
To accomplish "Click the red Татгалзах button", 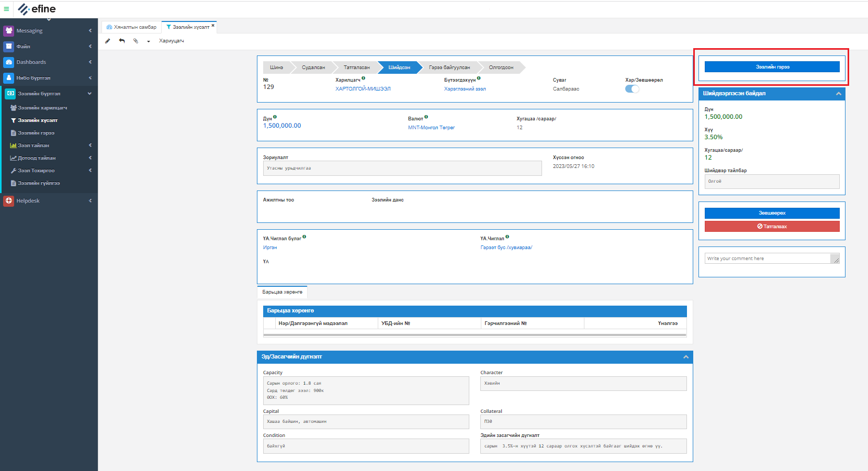I will pyautogui.click(x=772, y=227).
